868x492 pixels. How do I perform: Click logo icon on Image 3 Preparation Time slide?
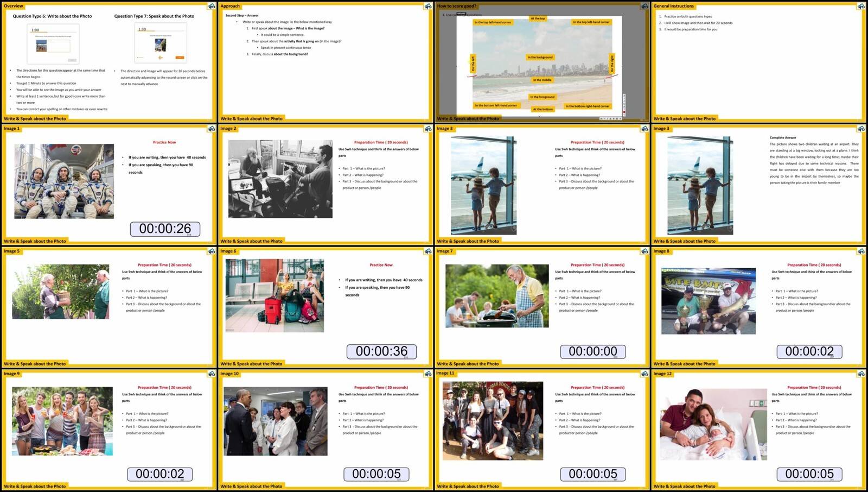(644, 129)
